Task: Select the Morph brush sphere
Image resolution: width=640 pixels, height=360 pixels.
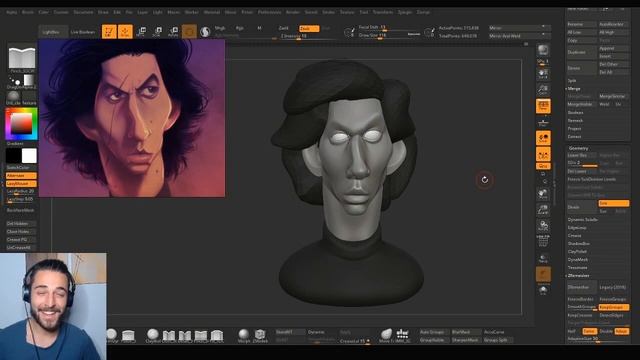Action: pyautogui.click(x=244, y=335)
